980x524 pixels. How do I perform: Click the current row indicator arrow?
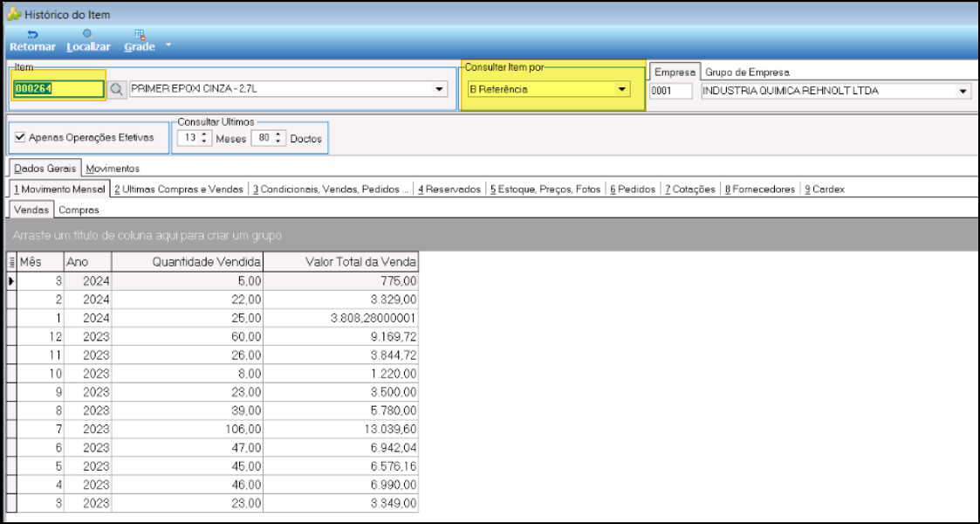point(11,281)
